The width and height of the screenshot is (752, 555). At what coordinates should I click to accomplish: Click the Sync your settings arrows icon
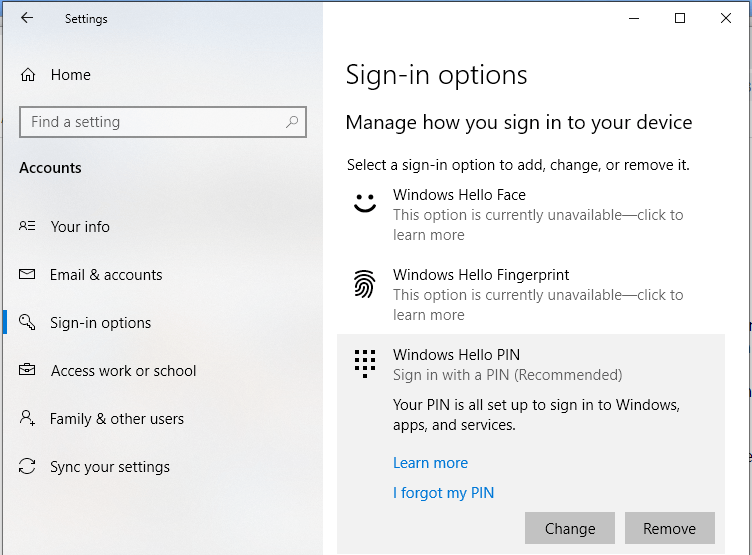(27, 466)
